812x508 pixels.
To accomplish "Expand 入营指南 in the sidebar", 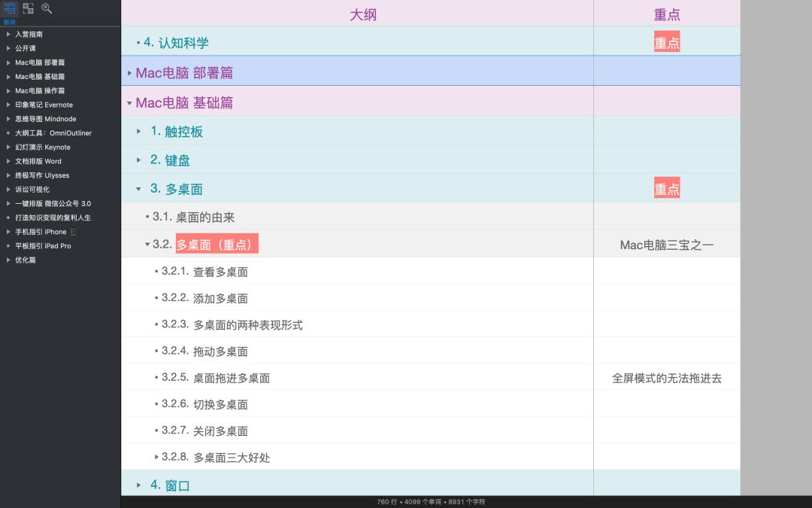I will [8, 34].
